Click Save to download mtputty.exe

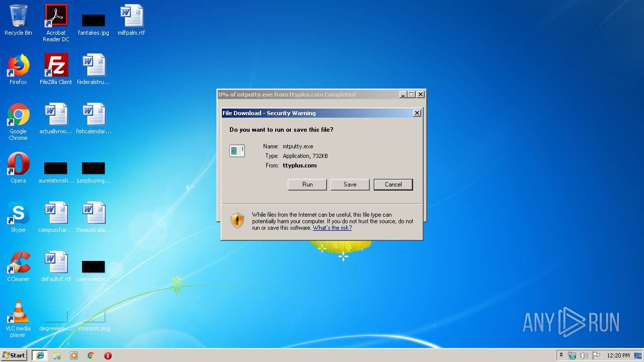pos(350,185)
